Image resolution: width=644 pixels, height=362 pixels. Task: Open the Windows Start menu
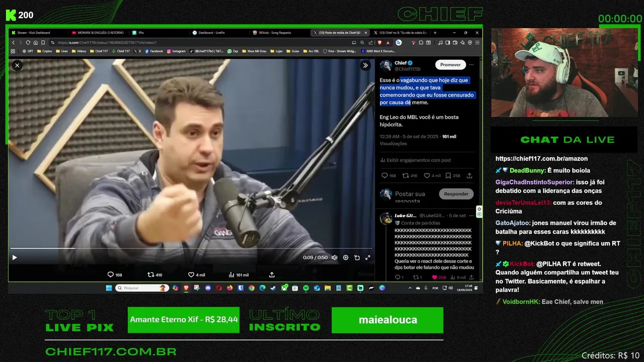click(109, 288)
